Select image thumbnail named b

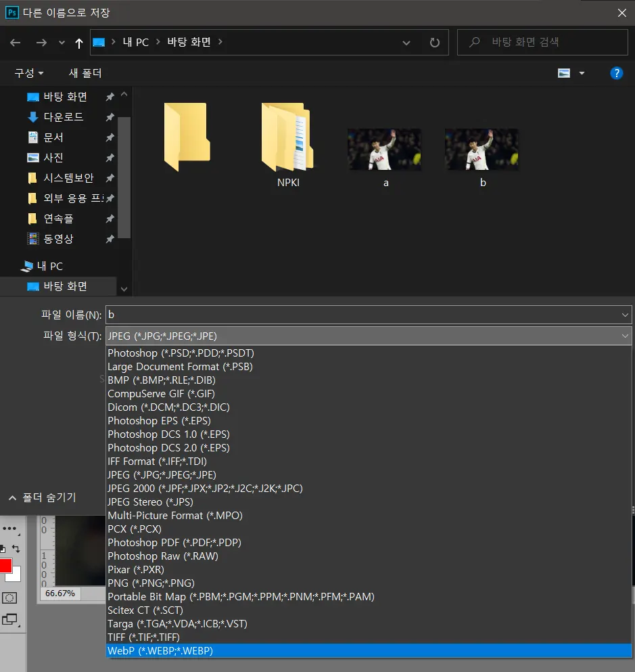481,158
